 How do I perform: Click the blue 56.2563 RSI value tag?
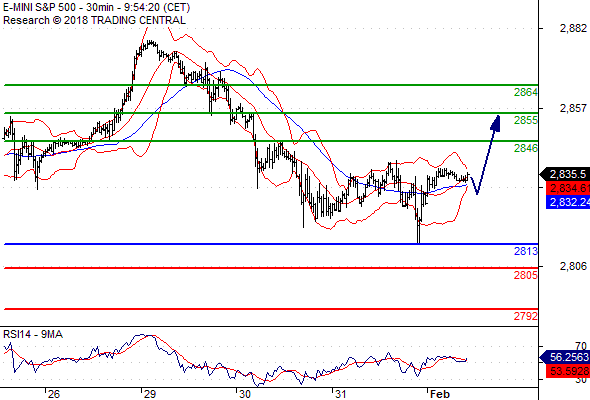pos(564,357)
